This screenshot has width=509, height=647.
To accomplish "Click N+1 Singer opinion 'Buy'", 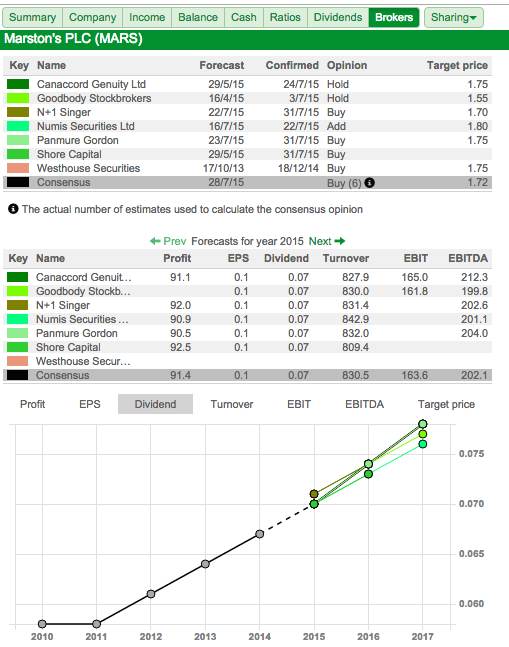I will 336,112.
